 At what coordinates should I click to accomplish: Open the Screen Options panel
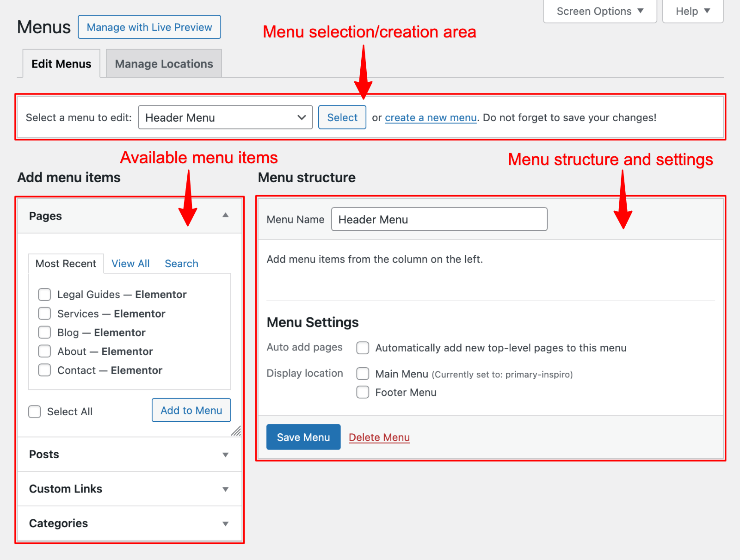point(599,11)
